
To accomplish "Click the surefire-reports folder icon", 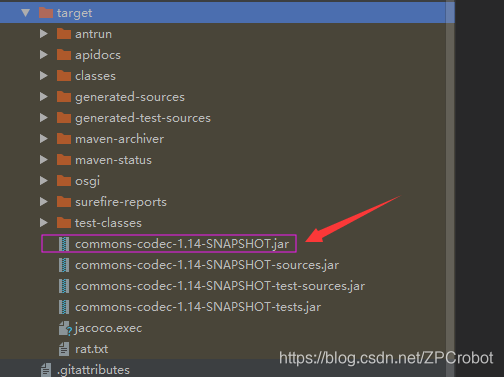I will [64, 202].
